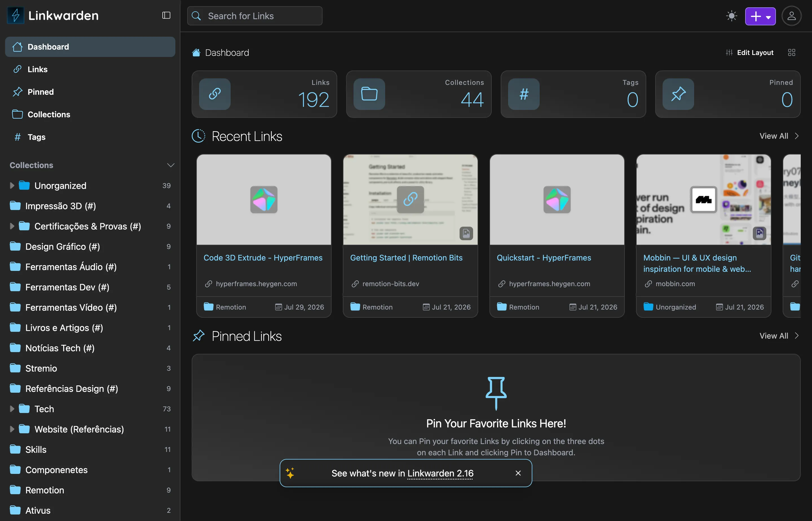Expand the Unorganized collection tree arrow

(12, 186)
